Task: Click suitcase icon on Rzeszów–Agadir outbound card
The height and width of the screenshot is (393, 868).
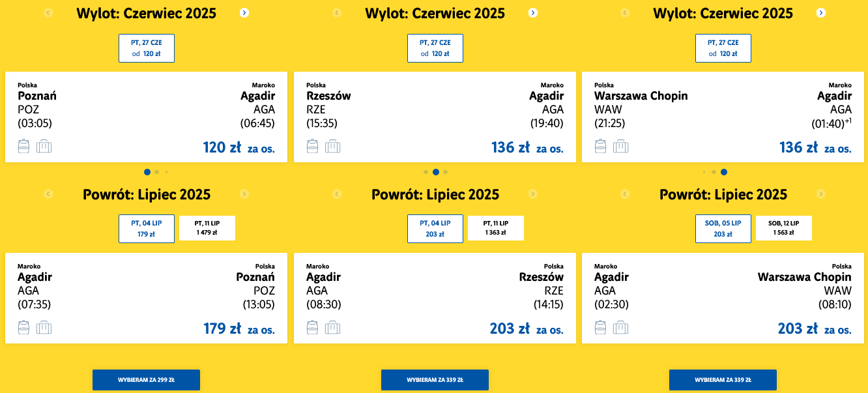Action: [x=332, y=147]
